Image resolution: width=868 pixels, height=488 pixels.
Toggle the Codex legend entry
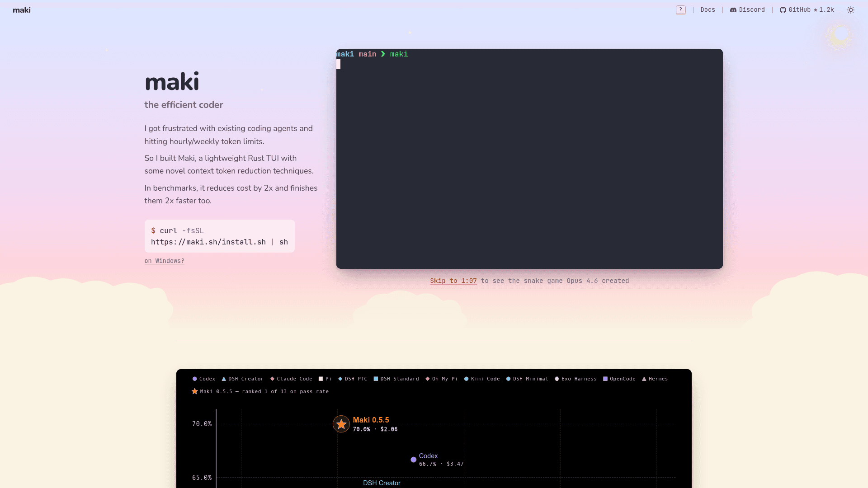pyautogui.click(x=204, y=379)
